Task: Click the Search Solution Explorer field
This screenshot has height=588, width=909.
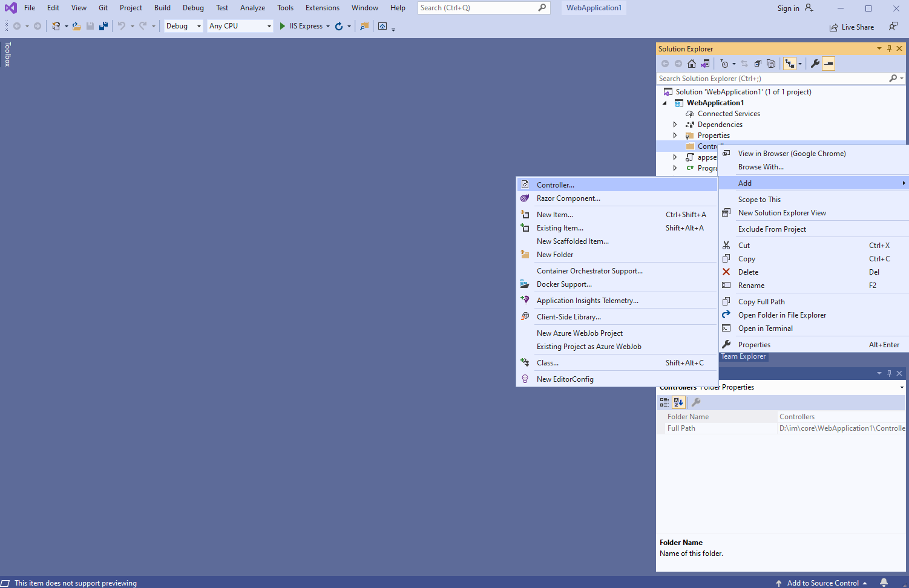Action: tap(772, 79)
